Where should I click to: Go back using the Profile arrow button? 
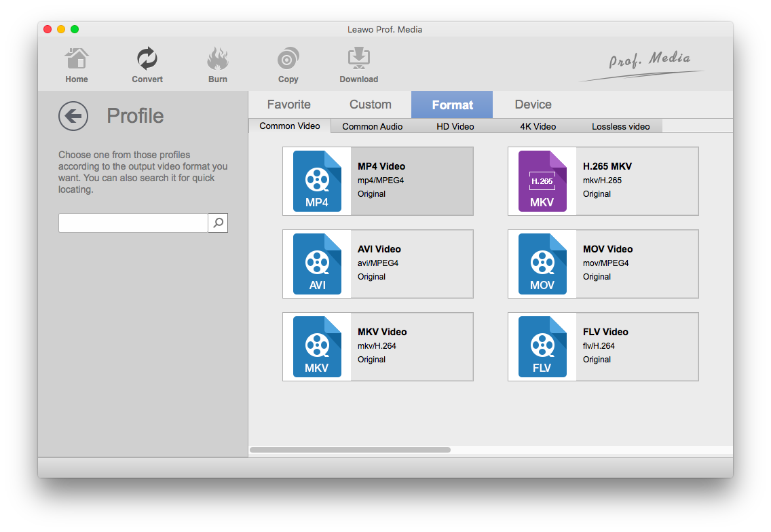(x=73, y=116)
